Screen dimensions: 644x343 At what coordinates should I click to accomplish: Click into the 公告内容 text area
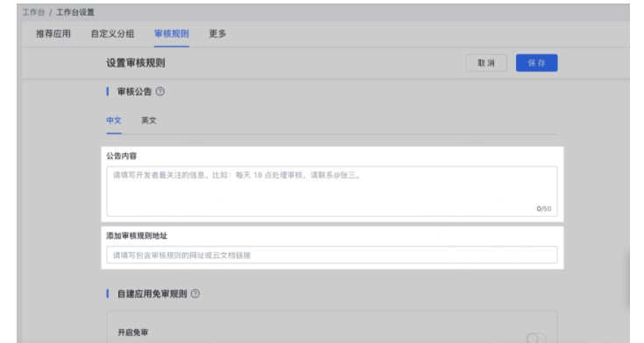[x=332, y=192]
